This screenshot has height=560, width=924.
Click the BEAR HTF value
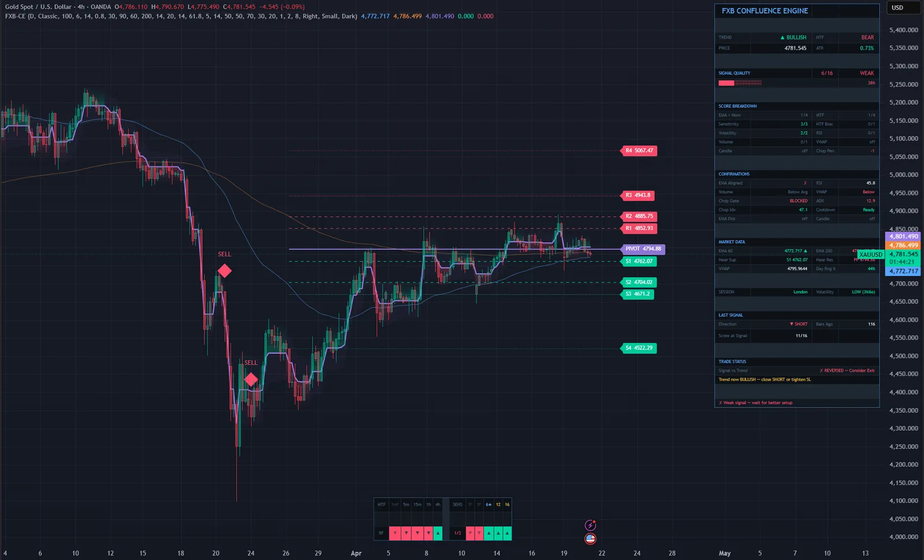pos(867,38)
